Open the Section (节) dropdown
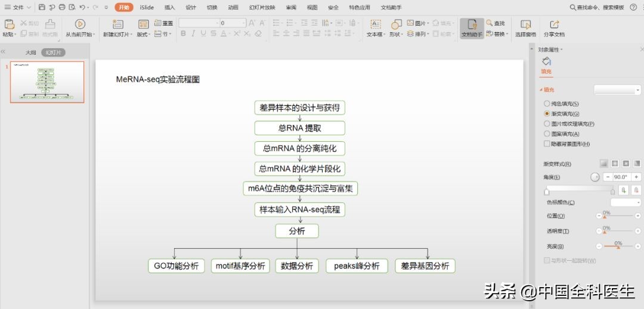 point(163,34)
